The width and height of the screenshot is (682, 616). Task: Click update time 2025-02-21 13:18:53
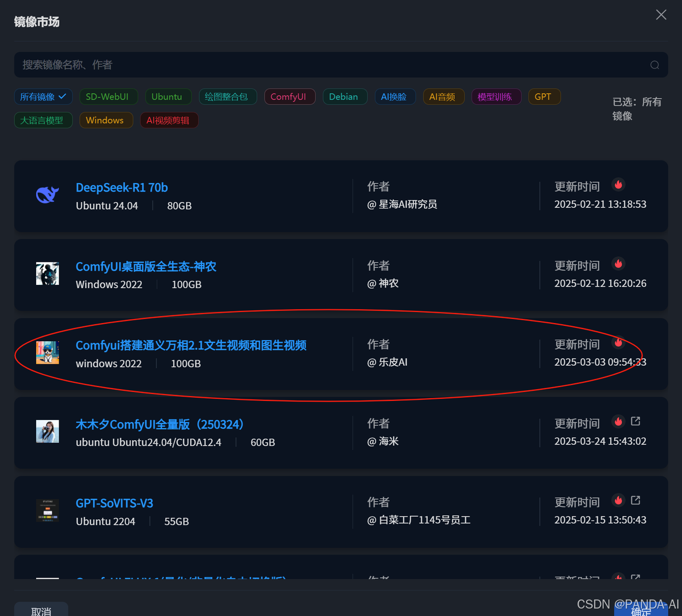pos(600,204)
